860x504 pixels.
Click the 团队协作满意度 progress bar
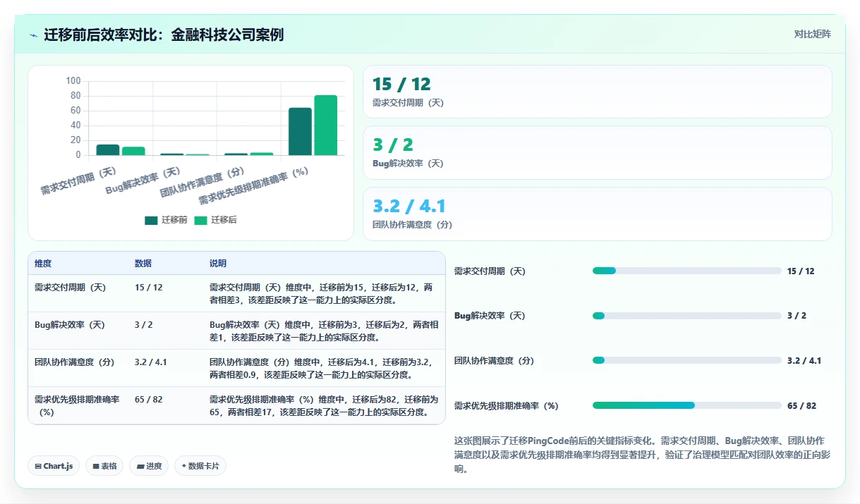coord(686,360)
